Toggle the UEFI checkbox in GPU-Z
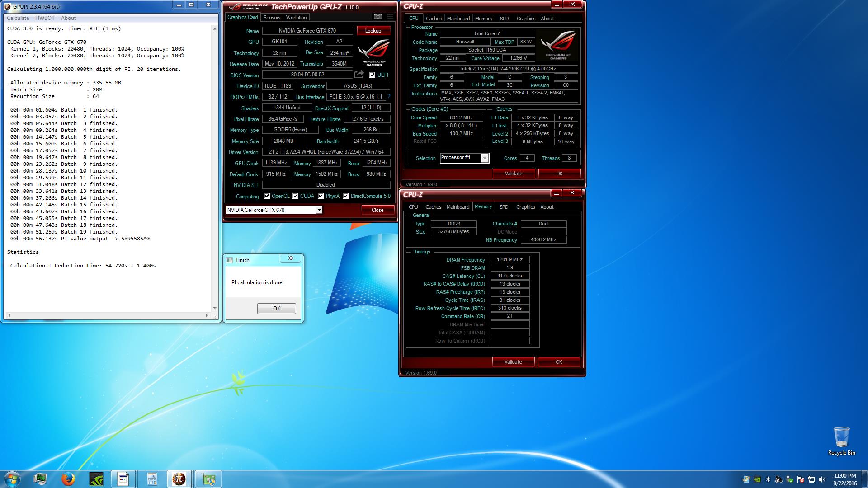Viewport: 868px width, 488px height. click(x=372, y=75)
